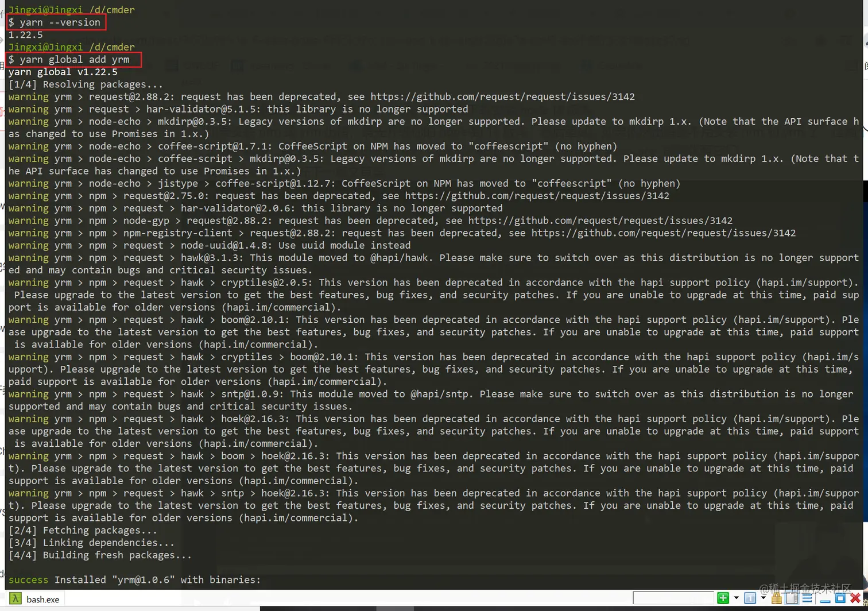Open the dropdown arrow beside the green plus
The height and width of the screenshot is (611, 868).
tap(736, 598)
